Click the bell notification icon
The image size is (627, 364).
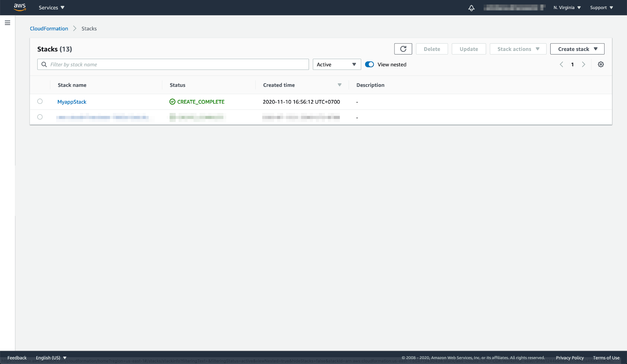coord(472,8)
